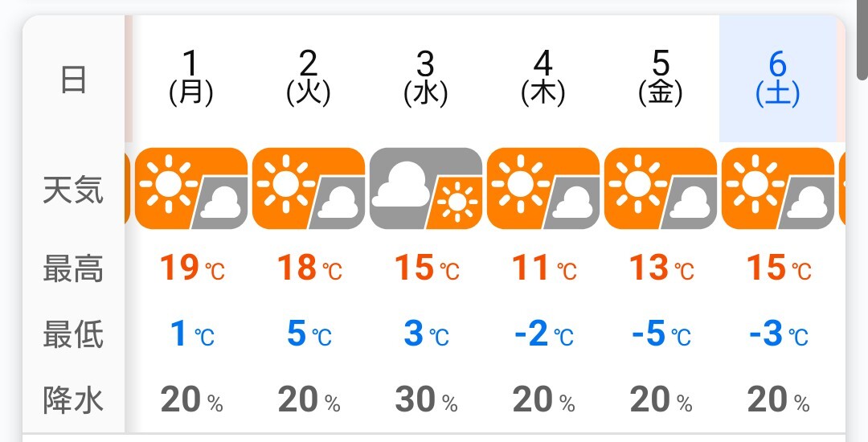
Task: Tap Thursday the 4th weather icon
Action: click(543, 189)
